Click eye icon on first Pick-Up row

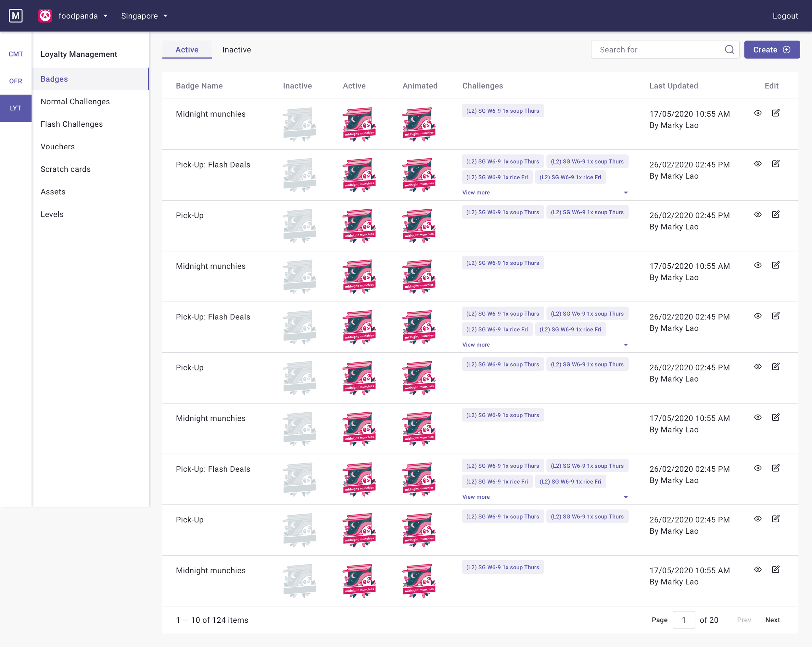pos(758,215)
